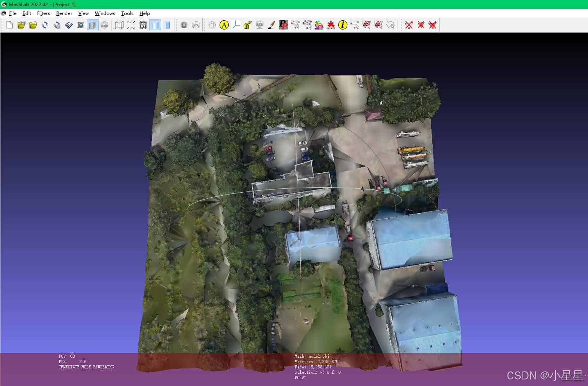588x386 pixels.
Task: Open the Tools menu
Action: pyautogui.click(x=127, y=13)
